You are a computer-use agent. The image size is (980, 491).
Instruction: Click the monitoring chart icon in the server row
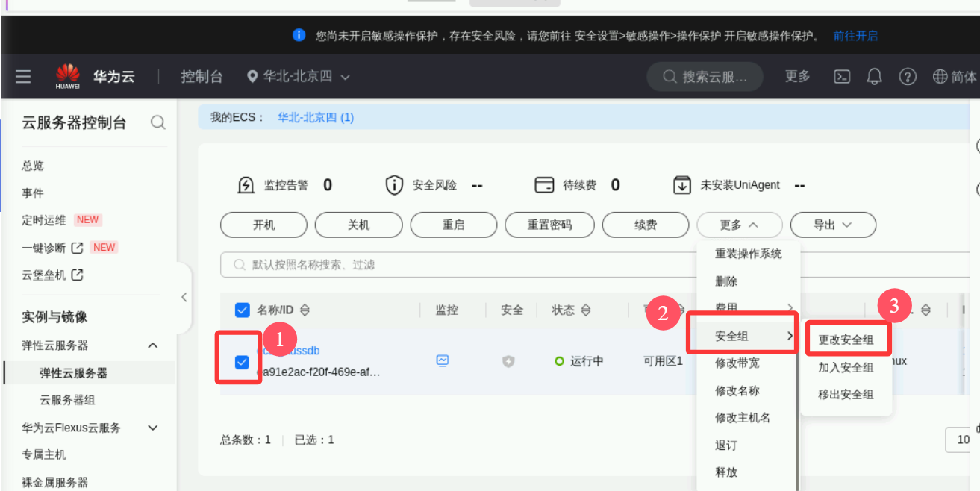pyautogui.click(x=443, y=360)
